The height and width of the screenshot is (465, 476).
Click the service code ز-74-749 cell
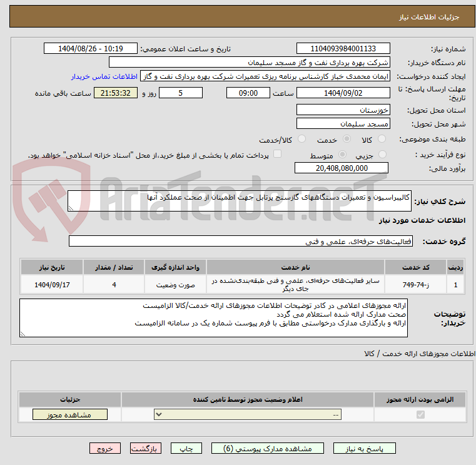point(415,285)
